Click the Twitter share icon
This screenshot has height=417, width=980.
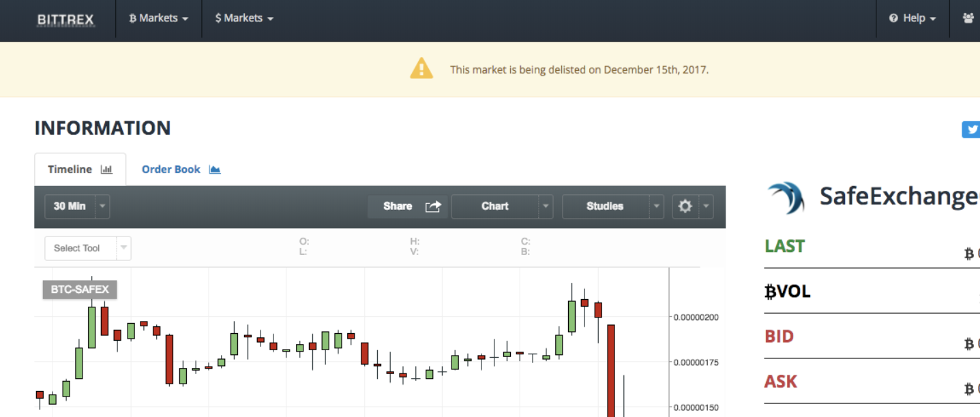(971, 129)
